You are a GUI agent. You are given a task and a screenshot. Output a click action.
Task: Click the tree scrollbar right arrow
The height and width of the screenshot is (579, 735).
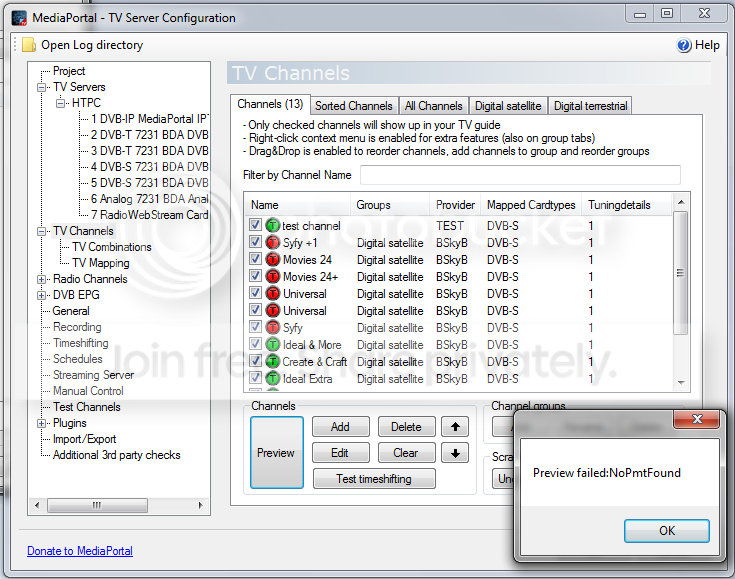[201, 505]
